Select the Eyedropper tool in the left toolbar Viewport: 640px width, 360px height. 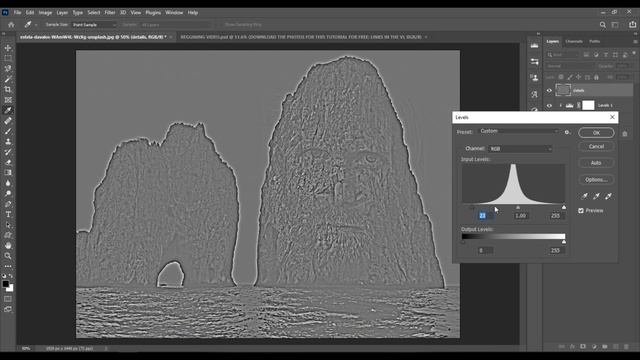pos(8,110)
